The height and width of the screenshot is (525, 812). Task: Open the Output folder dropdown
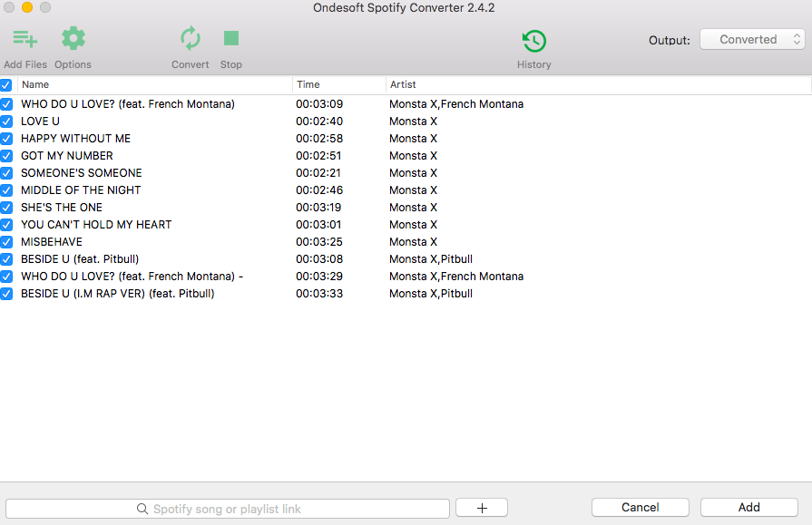(752, 39)
